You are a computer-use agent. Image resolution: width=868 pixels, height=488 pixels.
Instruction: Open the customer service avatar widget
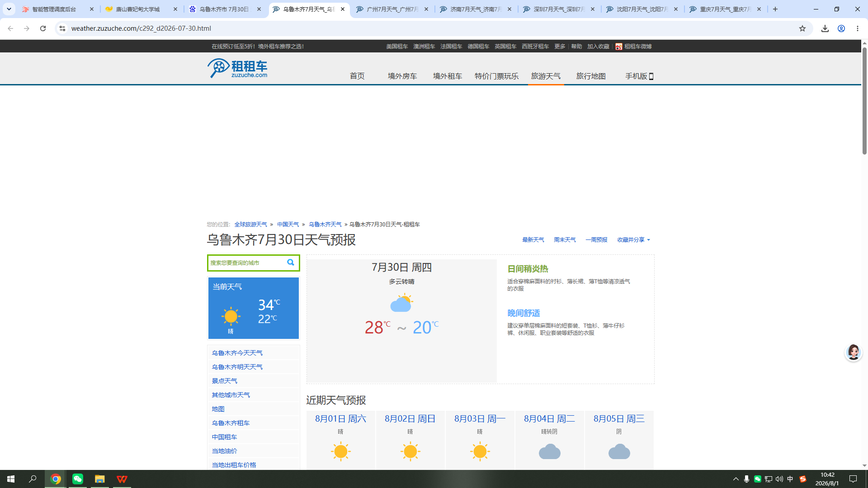click(x=853, y=352)
